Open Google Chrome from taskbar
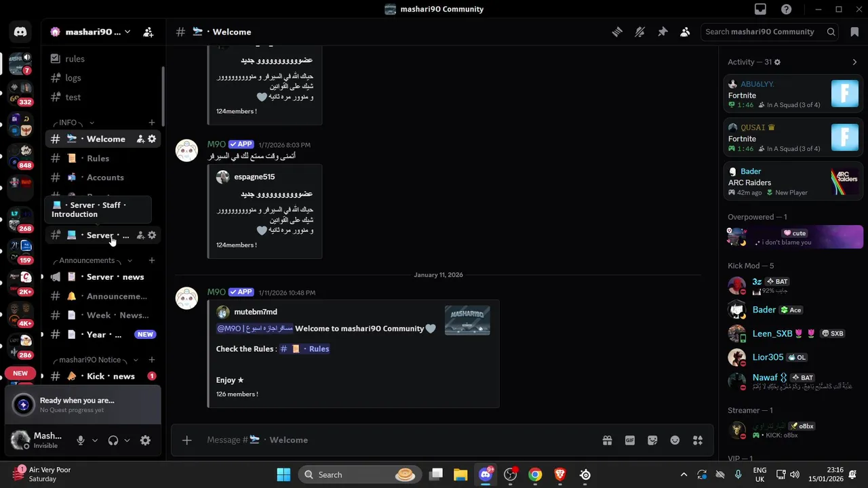868x488 pixels. coord(535,474)
